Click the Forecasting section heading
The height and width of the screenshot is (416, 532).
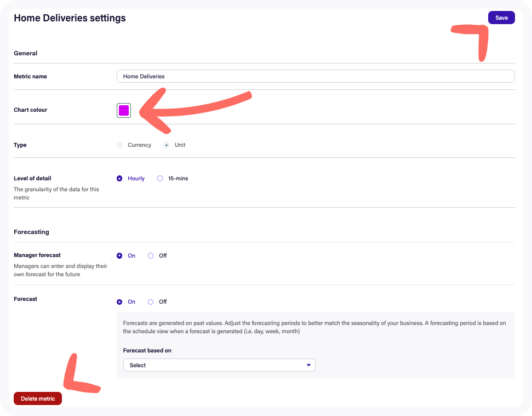(x=31, y=232)
